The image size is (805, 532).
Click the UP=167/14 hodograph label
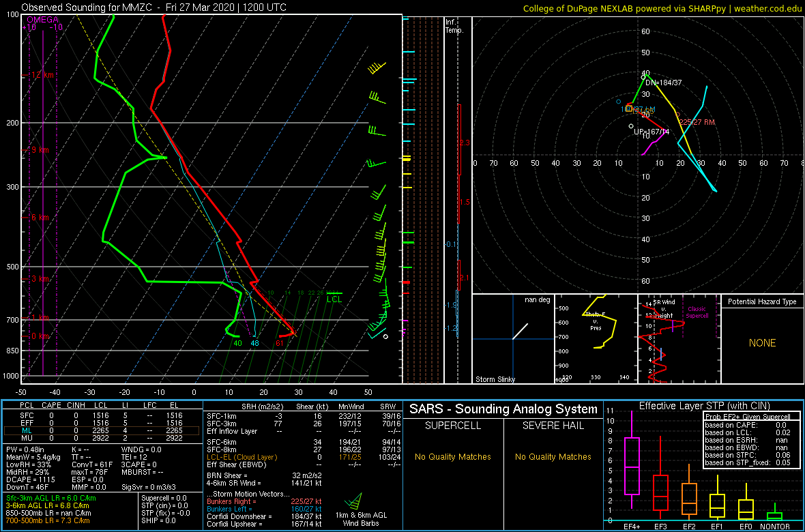click(x=650, y=132)
